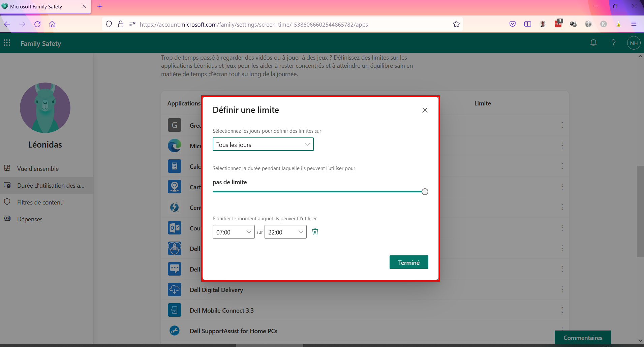Close the Définir une limite dialog

pos(425,110)
